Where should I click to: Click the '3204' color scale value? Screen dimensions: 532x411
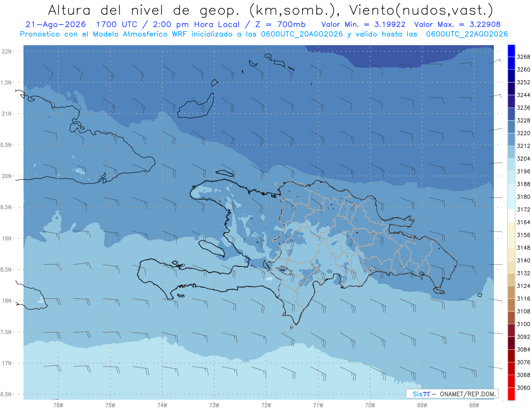point(524,159)
